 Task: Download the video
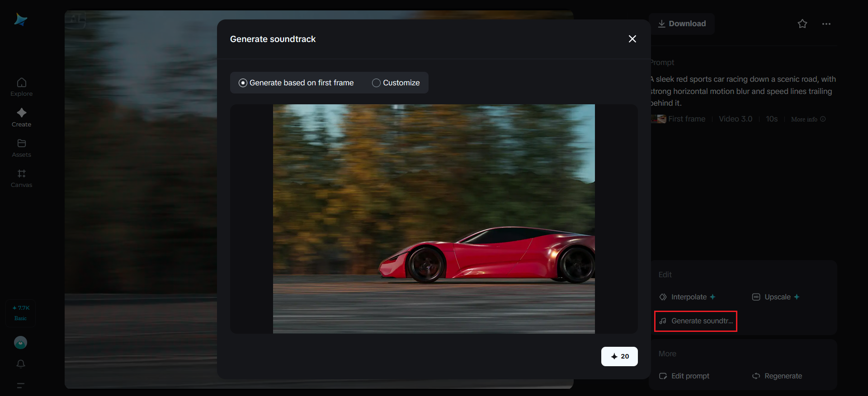coord(682,23)
